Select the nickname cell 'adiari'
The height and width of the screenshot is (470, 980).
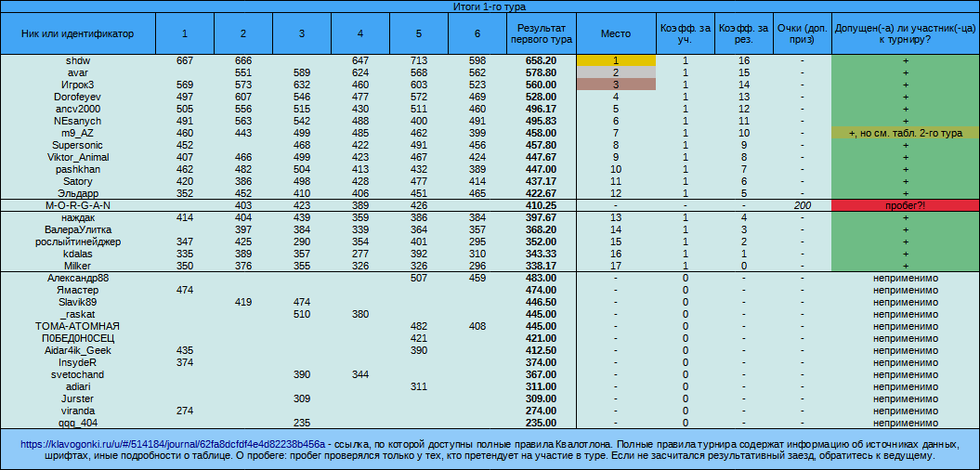pos(77,387)
